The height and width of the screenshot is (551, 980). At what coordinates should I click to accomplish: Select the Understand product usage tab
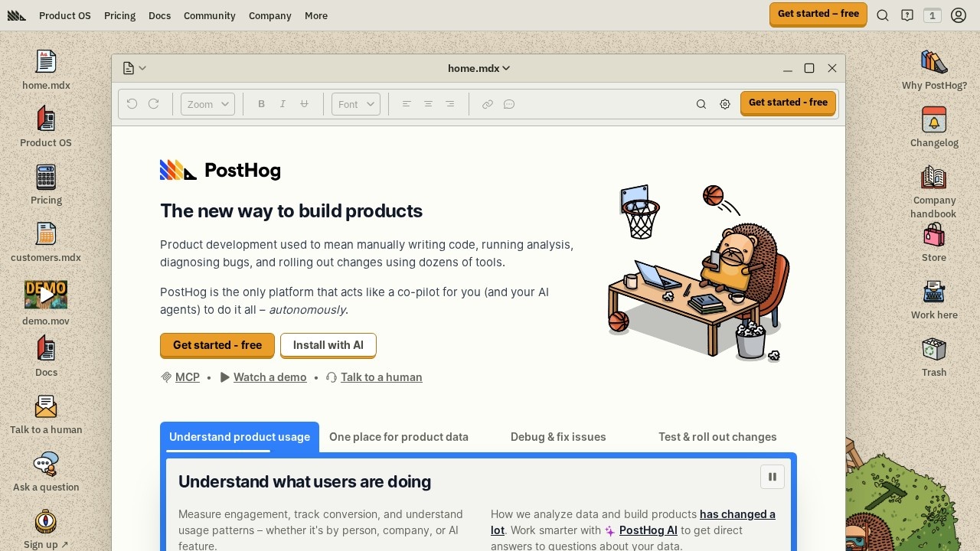point(240,437)
